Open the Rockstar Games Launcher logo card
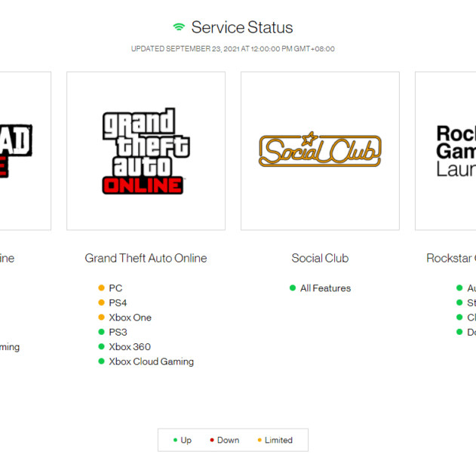The height and width of the screenshot is (476, 476). click(x=445, y=151)
